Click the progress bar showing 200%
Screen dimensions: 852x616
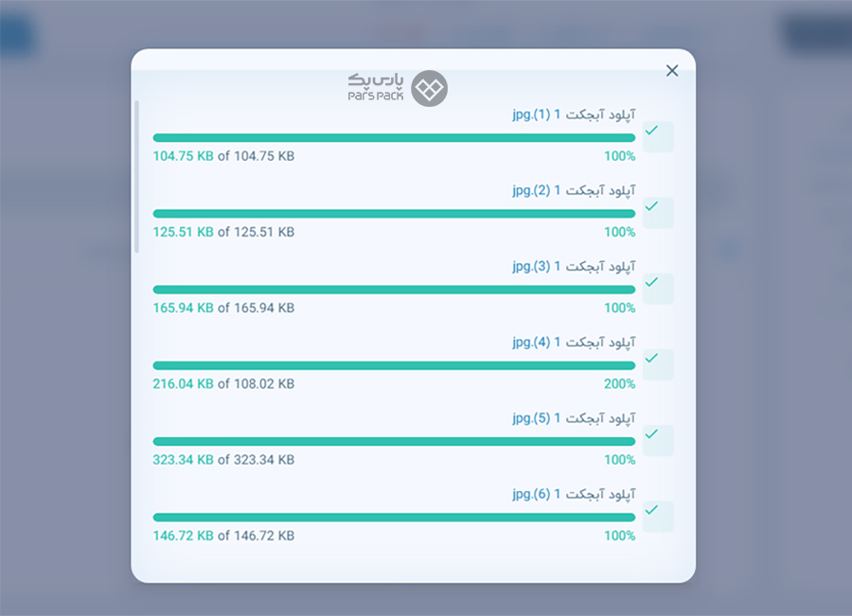(x=394, y=365)
